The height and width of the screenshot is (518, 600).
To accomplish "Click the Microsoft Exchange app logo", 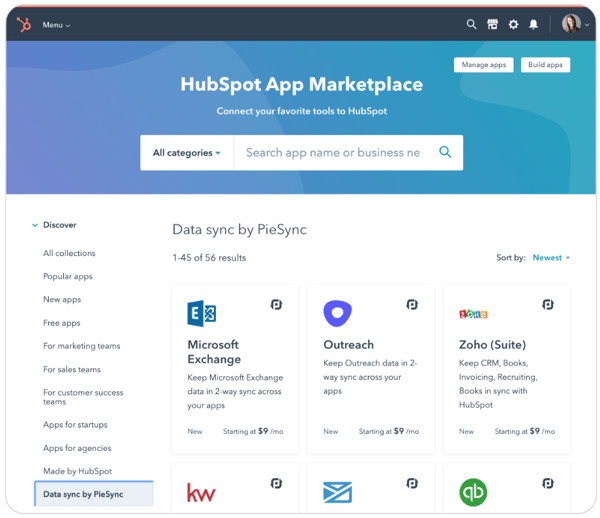I will coord(202,314).
